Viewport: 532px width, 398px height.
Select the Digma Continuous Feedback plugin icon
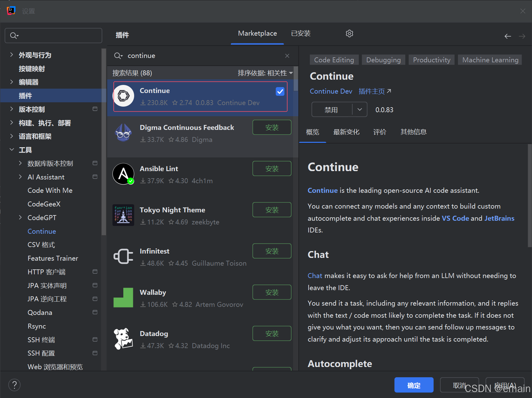pyautogui.click(x=124, y=133)
